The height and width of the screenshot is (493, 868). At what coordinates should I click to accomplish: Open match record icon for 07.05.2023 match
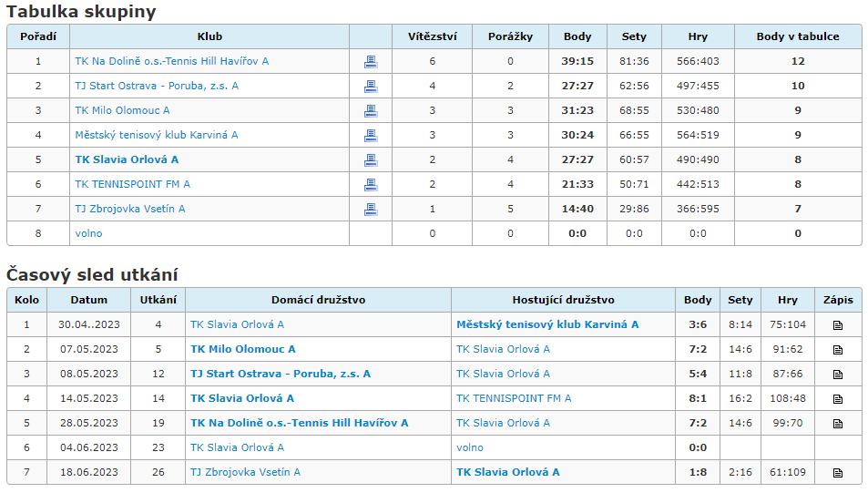tap(838, 350)
